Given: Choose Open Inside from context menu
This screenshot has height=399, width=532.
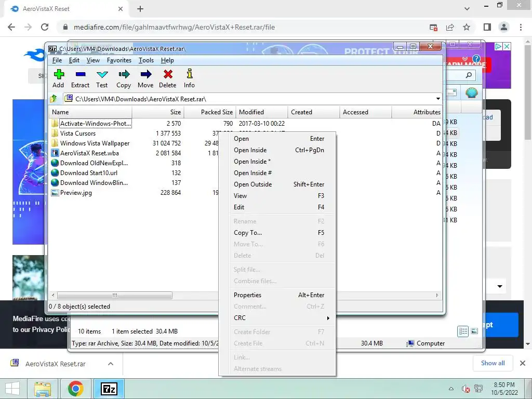Looking at the screenshot, I should click(277, 150).
